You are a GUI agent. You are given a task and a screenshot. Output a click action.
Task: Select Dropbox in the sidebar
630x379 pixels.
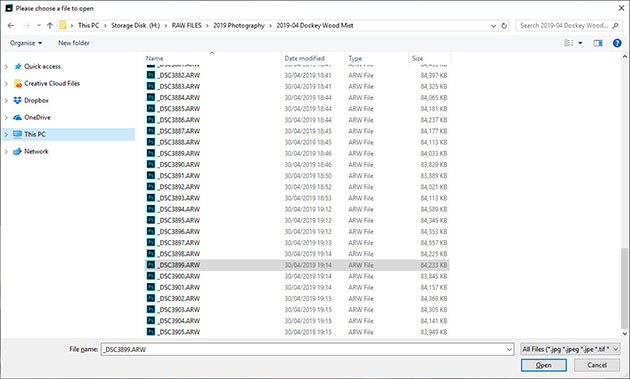click(x=36, y=100)
